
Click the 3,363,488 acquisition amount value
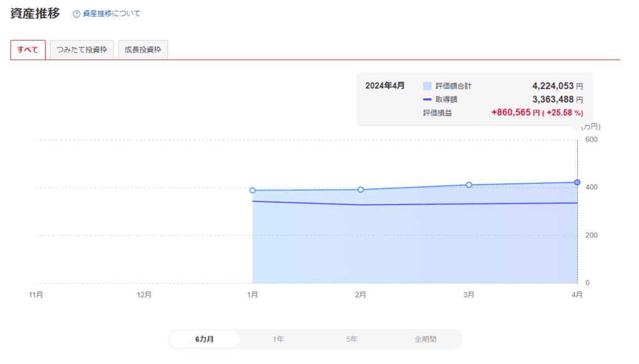tap(553, 99)
